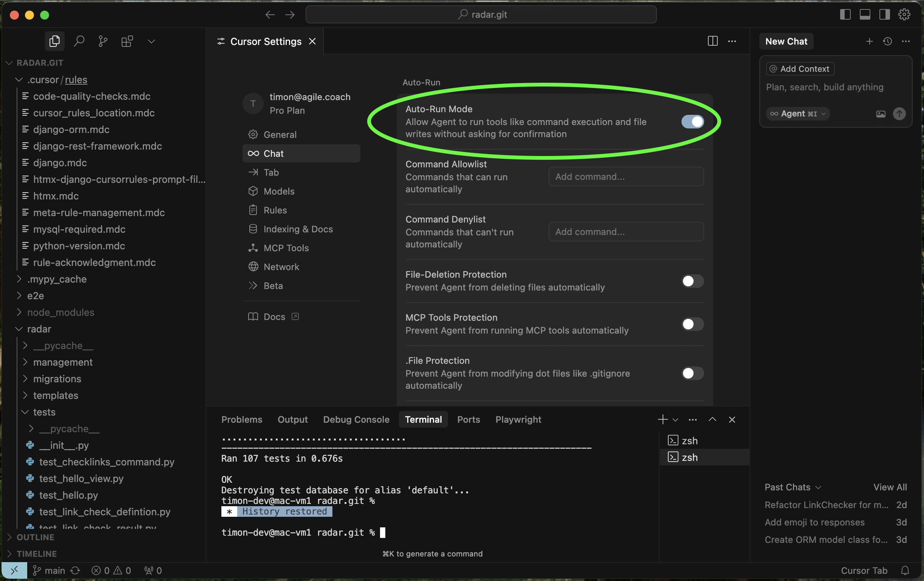Open the Search icon in the activity bar
924x581 pixels.
tap(79, 41)
